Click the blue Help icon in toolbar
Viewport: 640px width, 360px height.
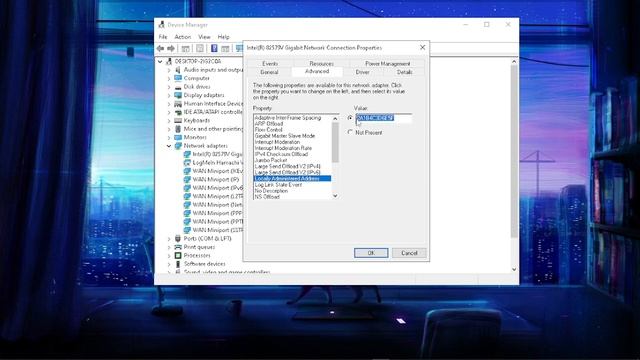click(x=214, y=49)
